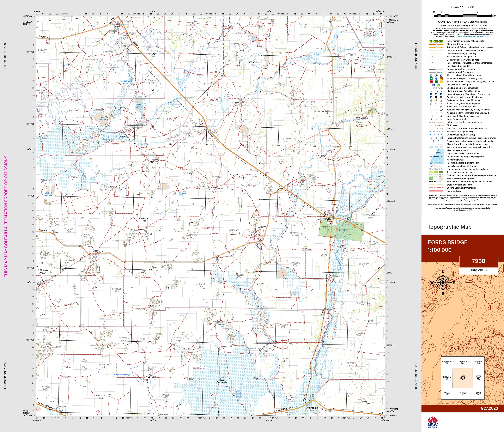
Task: Click the Heliport H symbol in legend
Action: coord(436,75)
